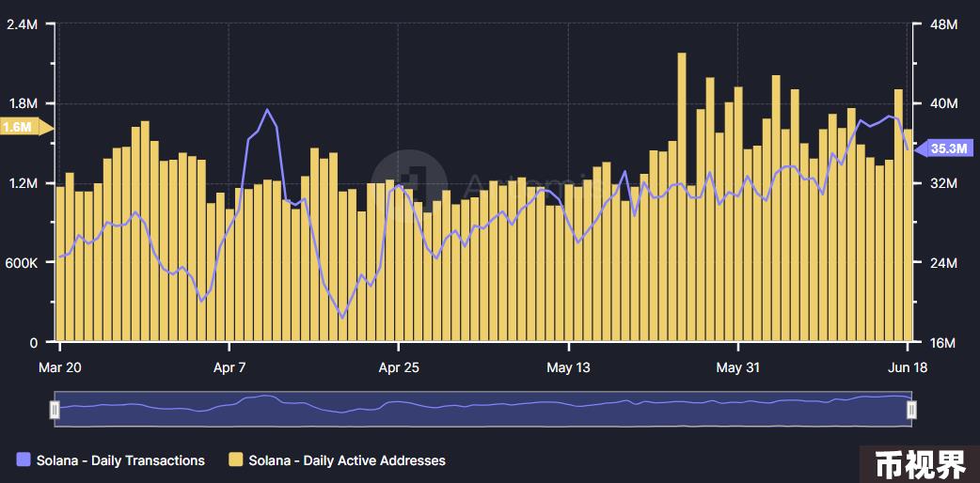Screen dimensions: 980x483
Task: Click the 1.6M left axis value marker
Action: 26,128
